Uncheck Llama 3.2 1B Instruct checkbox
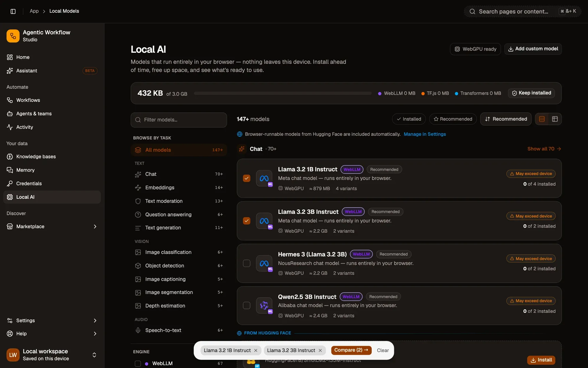This screenshot has width=588, height=368. (x=247, y=178)
